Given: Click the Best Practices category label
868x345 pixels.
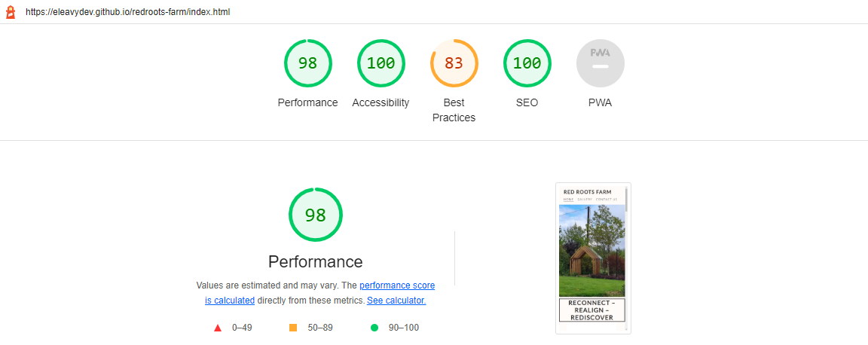Looking at the screenshot, I should pyautogui.click(x=454, y=110).
